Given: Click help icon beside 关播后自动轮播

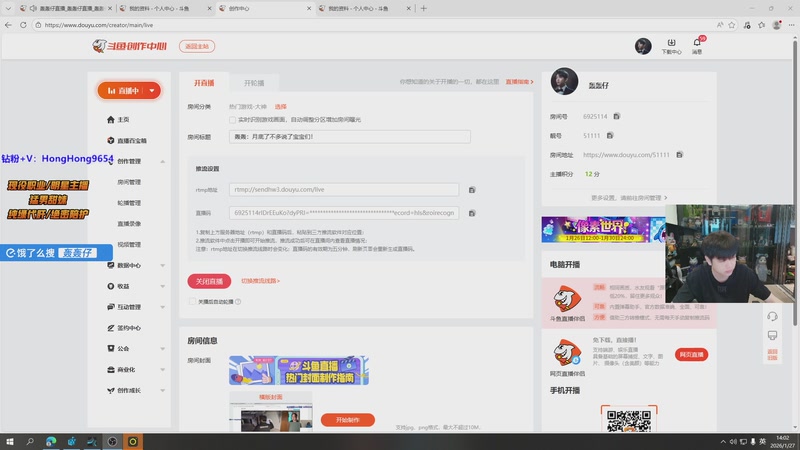Looking at the screenshot, I should pos(238,301).
